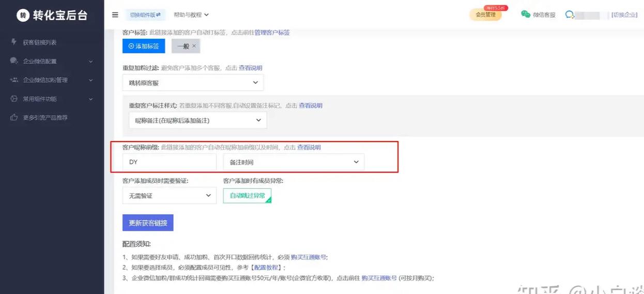Screen dimensions: 644x294
Task: Click the people icon beside 企业微信加粉管理
Action: 14,80
